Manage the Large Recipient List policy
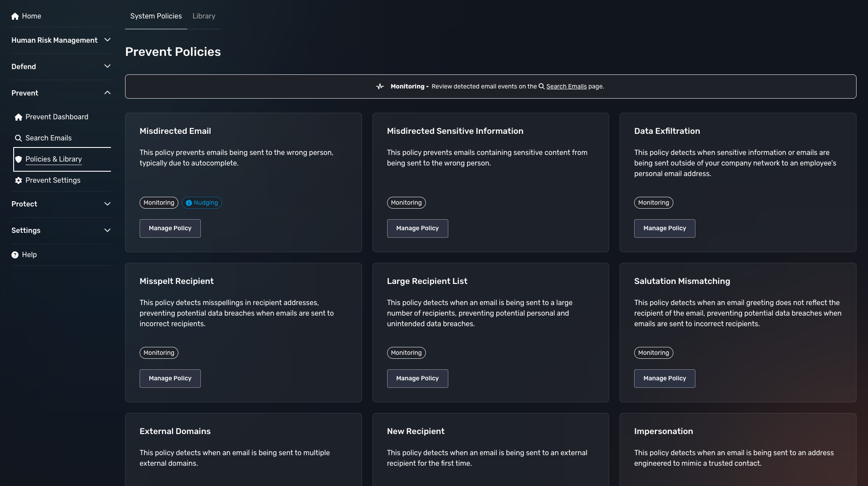This screenshot has width=868, height=486. [x=417, y=379]
